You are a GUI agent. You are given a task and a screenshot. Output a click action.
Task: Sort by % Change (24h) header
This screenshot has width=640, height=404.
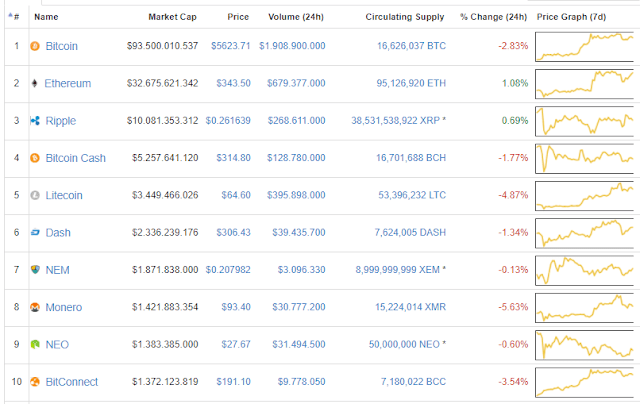point(493,17)
